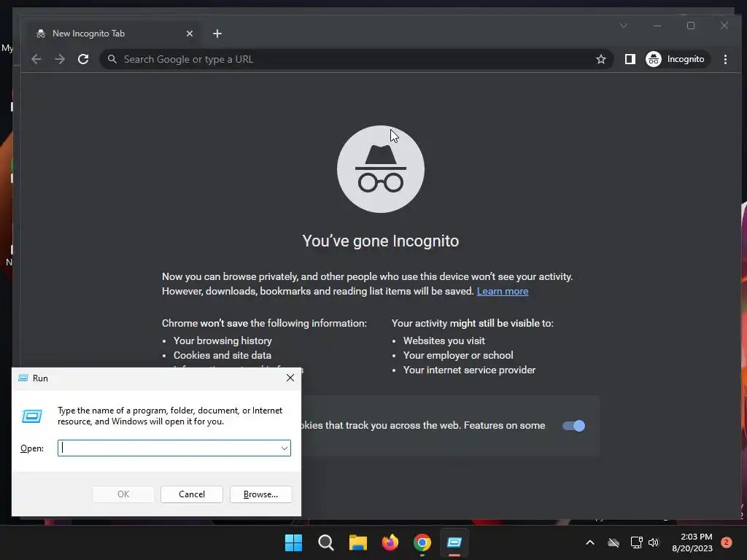The image size is (747, 560).
Task: Click Your employer or school text
Action: 458,355
